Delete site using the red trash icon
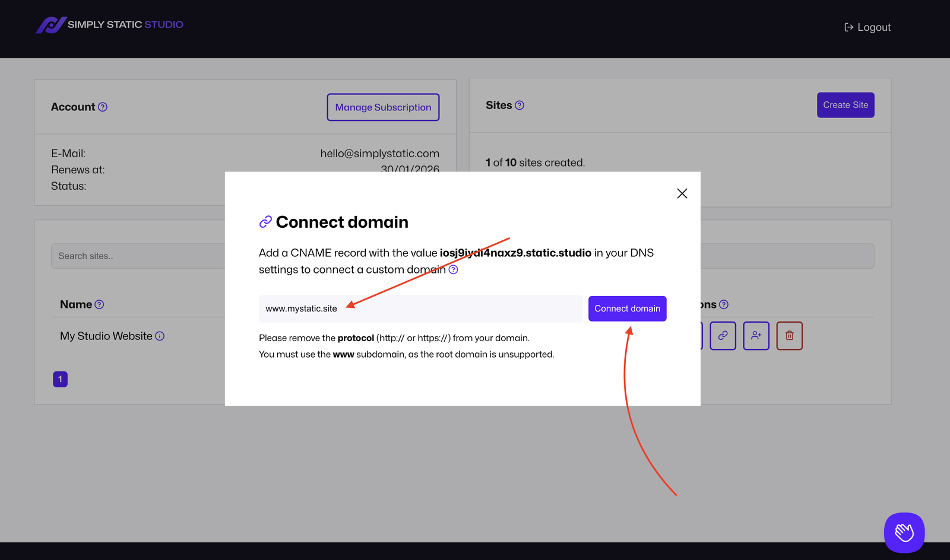The width and height of the screenshot is (950, 560). coord(789,336)
